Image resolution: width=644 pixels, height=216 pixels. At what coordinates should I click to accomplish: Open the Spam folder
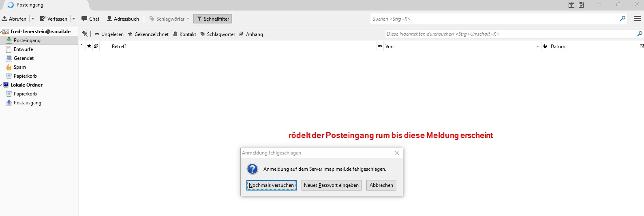(19, 67)
